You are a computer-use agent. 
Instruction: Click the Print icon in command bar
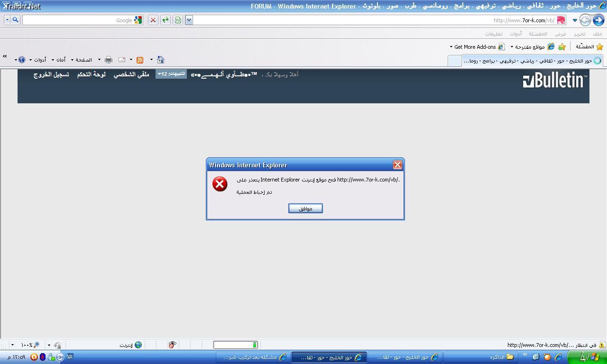point(109,60)
